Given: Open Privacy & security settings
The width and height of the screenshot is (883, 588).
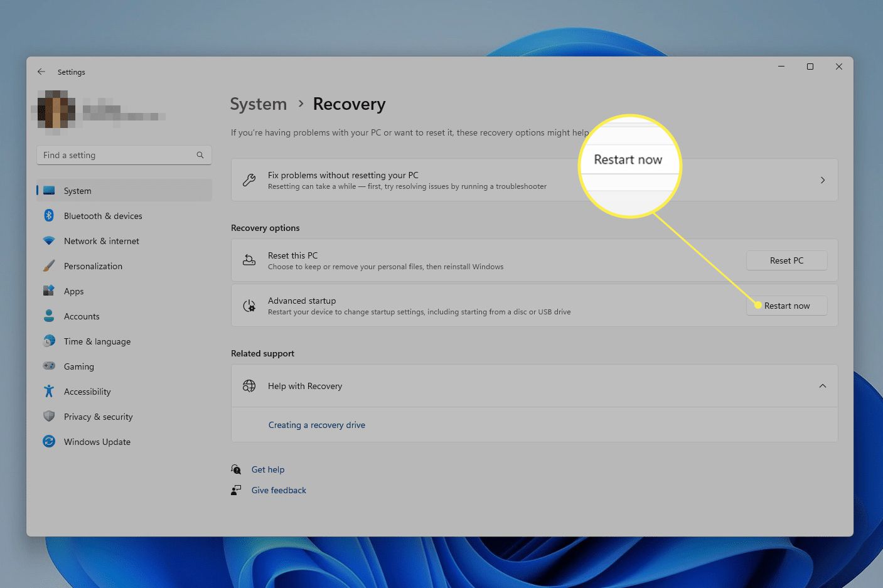Looking at the screenshot, I should (x=124, y=417).
